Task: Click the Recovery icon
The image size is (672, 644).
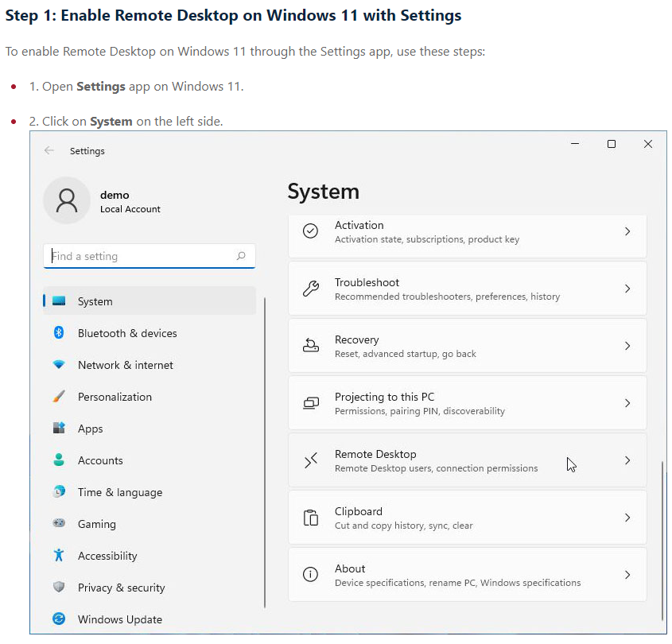Action: pos(311,345)
